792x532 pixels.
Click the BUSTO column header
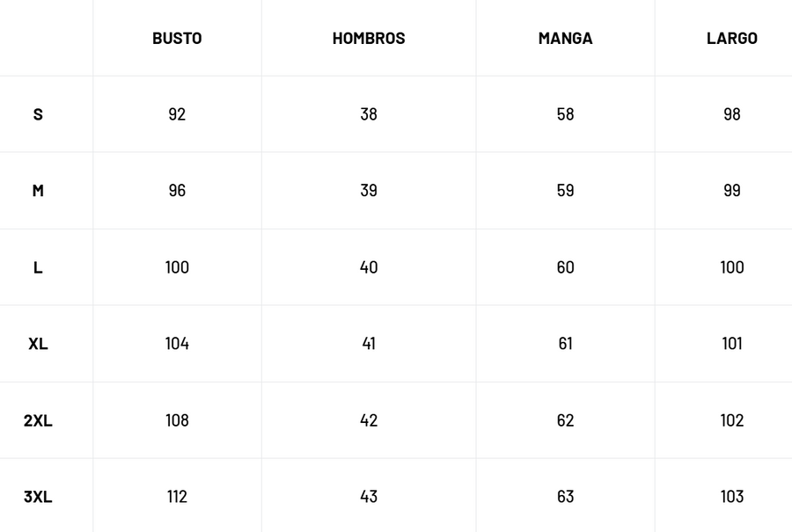click(x=177, y=38)
